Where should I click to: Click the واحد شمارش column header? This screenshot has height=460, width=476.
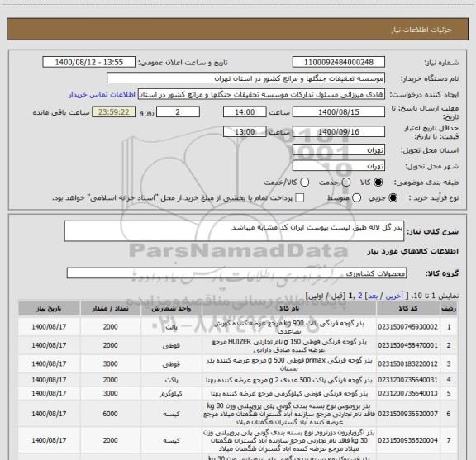click(171, 308)
